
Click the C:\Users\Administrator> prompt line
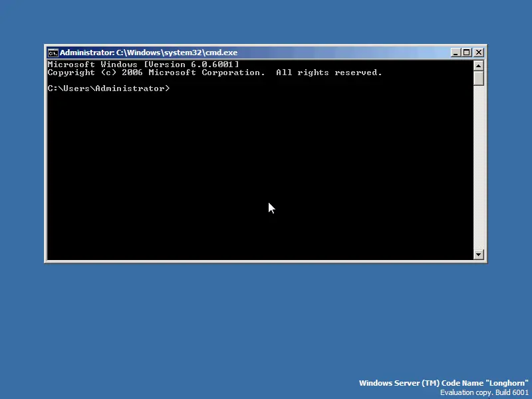pos(108,88)
